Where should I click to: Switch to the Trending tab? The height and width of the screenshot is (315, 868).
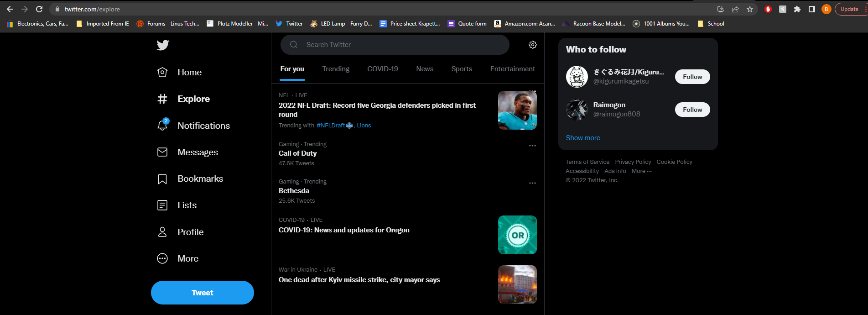pyautogui.click(x=336, y=69)
